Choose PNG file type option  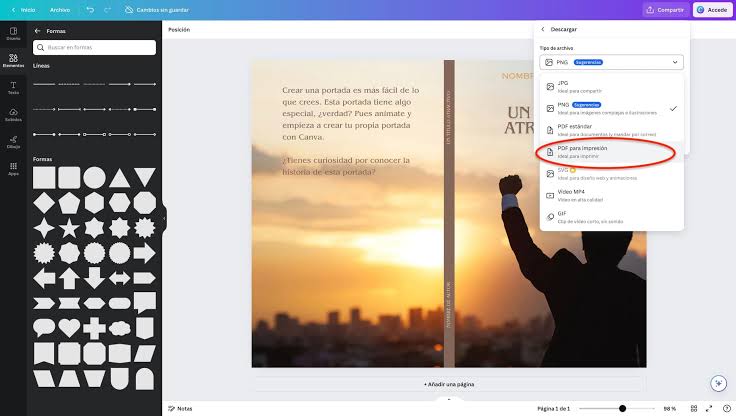point(611,108)
